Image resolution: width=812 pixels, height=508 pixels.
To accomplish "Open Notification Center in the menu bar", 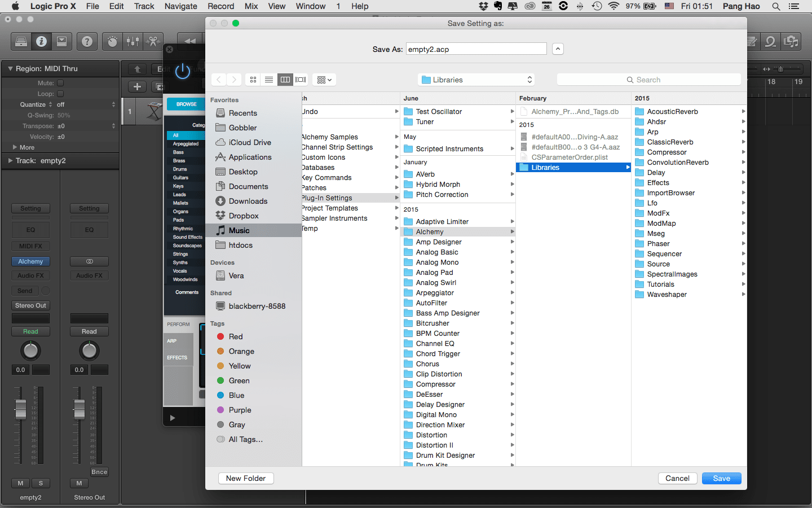I will coord(794,6).
